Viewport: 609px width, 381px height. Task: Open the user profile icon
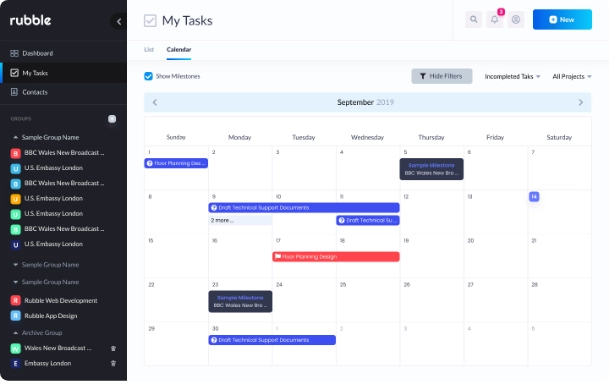(x=516, y=19)
